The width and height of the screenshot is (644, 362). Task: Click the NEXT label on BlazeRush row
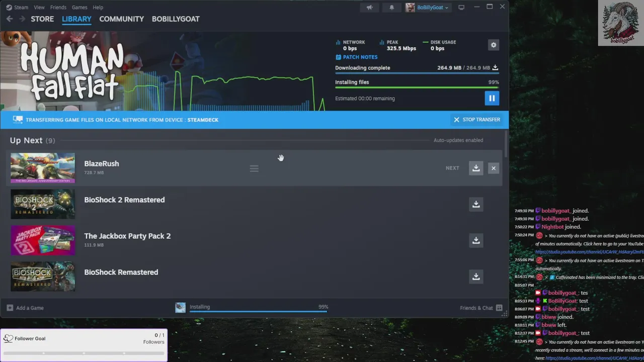[452, 168]
